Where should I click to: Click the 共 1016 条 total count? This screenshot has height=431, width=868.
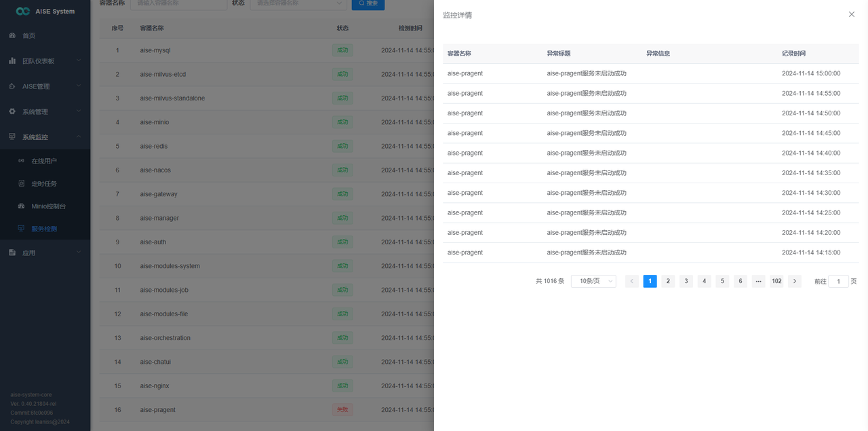click(x=550, y=281)
